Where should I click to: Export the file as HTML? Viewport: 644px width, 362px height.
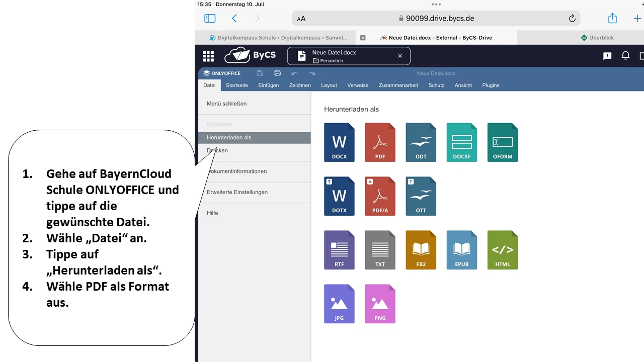(x=502, y=250)
